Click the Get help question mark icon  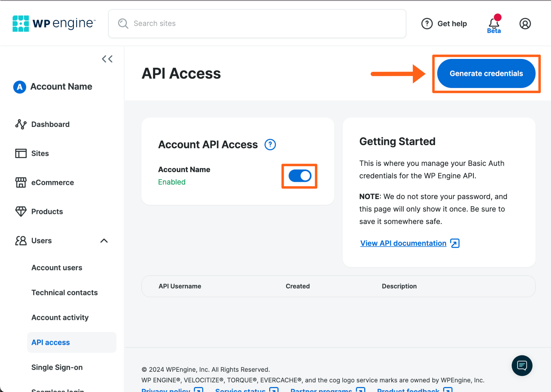tap(427, 23)
